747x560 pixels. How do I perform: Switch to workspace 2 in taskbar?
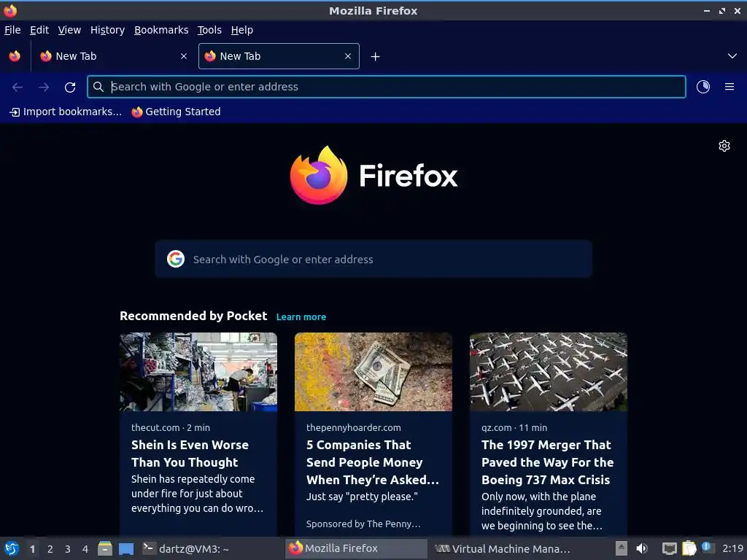tap(50, 549)
